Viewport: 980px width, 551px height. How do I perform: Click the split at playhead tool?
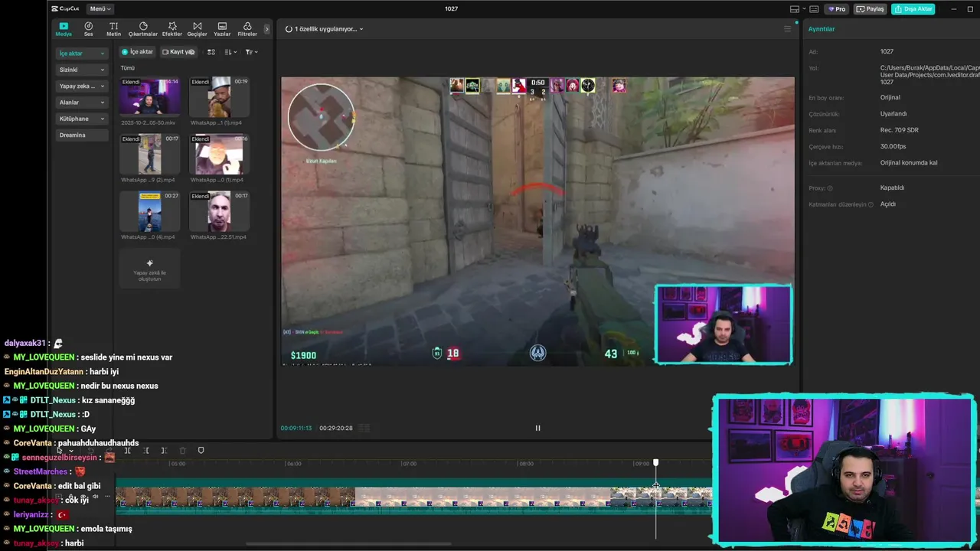pyautogui.click(x=127, y=450)
